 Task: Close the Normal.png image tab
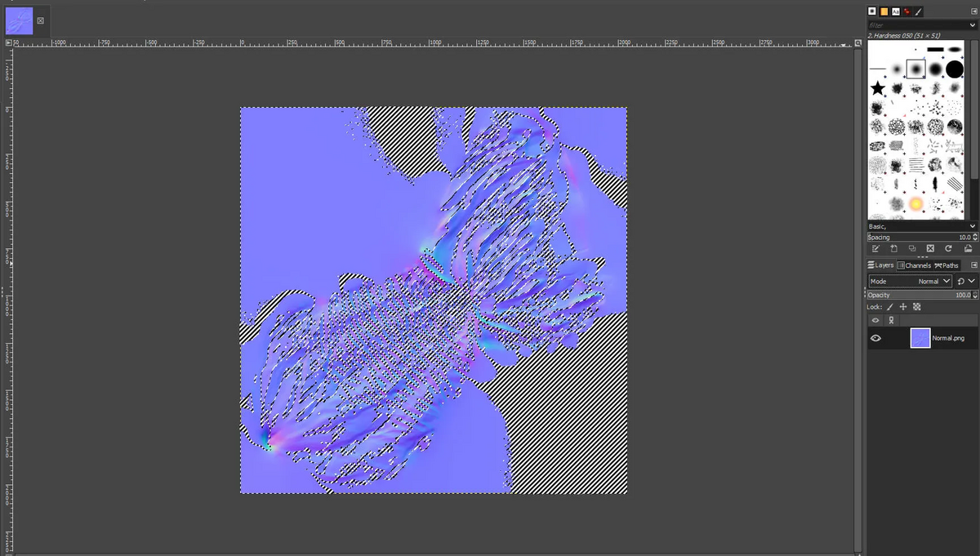[x=40, y=21]
